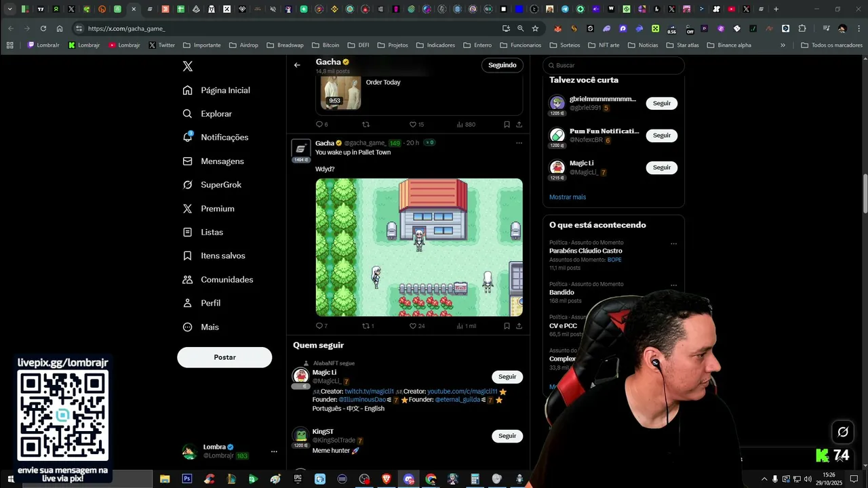Open Mensagens
Screen dimensions: 868x488
213,161
